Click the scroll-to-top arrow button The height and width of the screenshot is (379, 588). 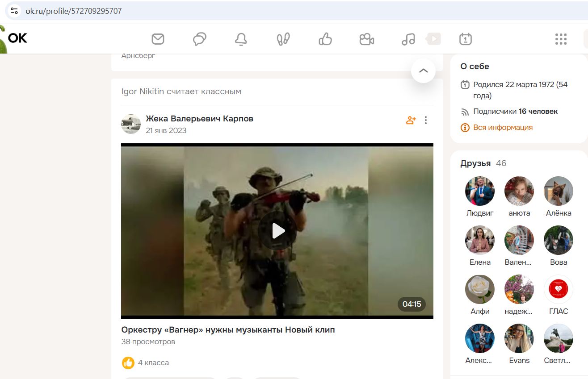coord(423,71)
